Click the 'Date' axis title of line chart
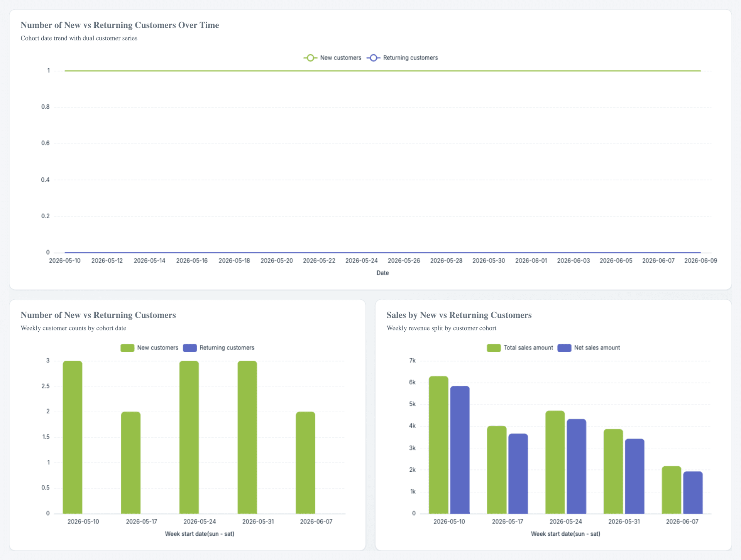 pos(382,273)
